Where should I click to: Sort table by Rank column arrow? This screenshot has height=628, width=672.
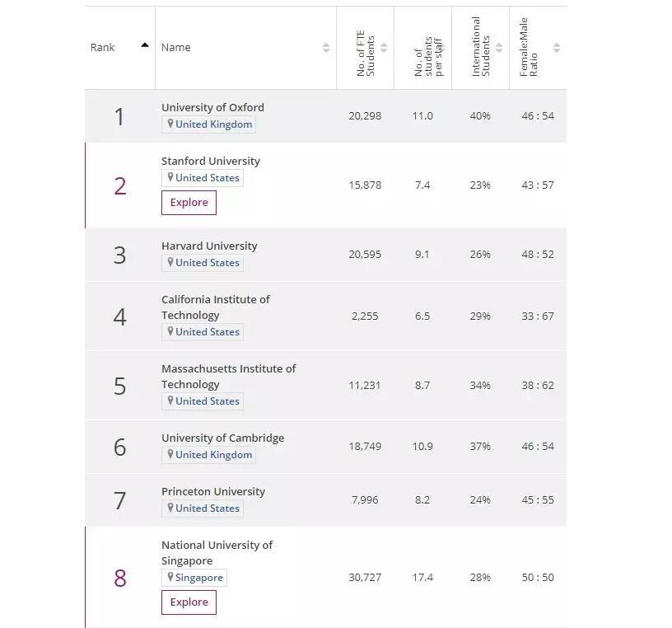coord(145,45)
